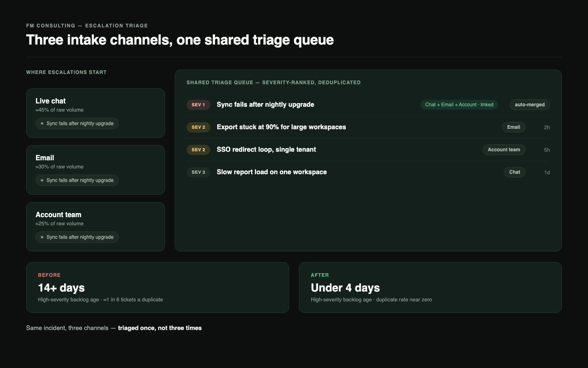Viewport: 588px width, 368px height.
Task: Click the BEFORE label
Action: 49,275
